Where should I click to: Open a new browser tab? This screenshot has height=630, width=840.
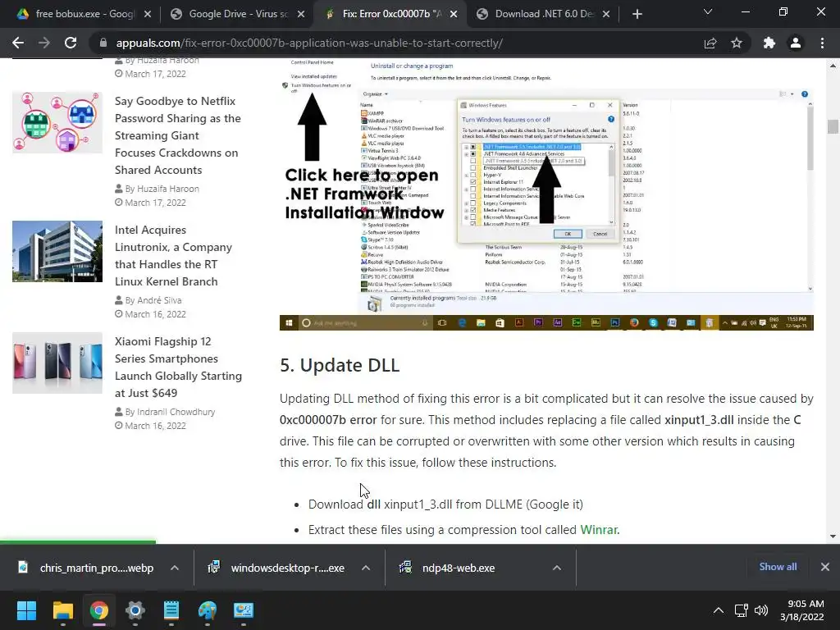637,14
